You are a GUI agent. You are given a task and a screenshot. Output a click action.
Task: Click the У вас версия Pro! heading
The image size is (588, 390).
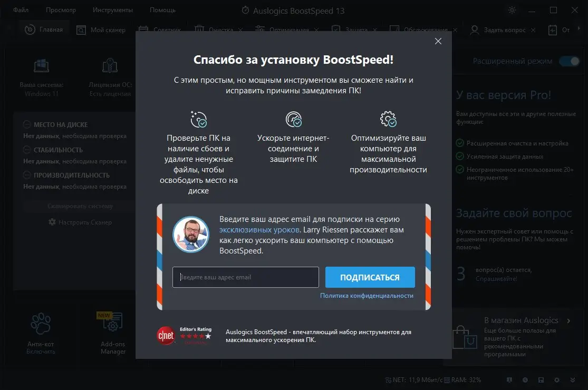click(503, 95)
